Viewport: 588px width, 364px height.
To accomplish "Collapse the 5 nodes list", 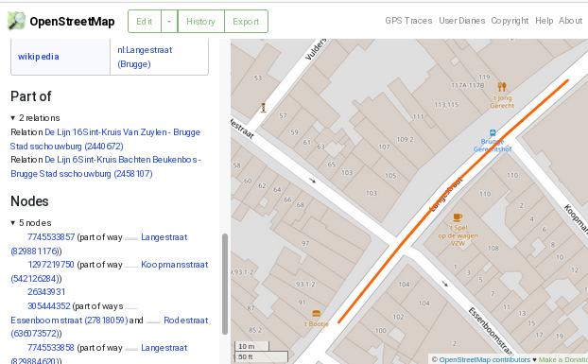I will [12, 223].
